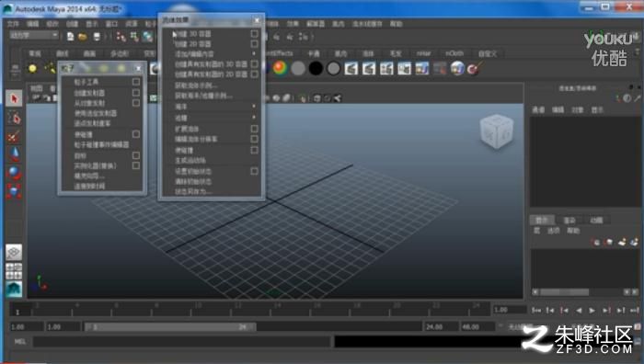Open option box for 设置初始状态
Image resolution: width=644 pixels, height=364 pixels.
coord(254,171)
